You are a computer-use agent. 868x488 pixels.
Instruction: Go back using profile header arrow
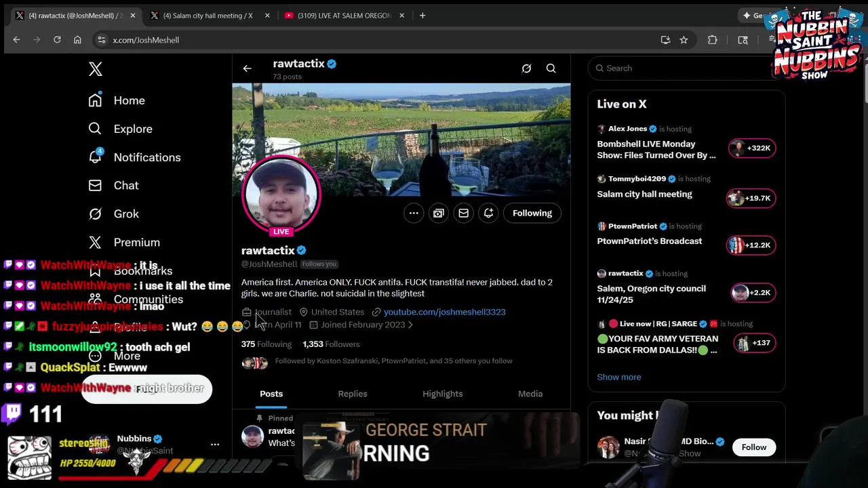click(247, 68)
